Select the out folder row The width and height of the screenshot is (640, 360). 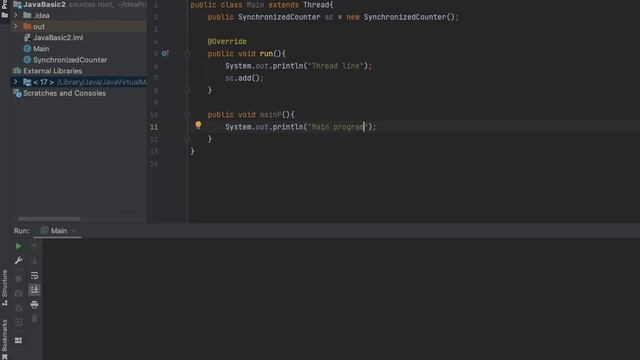(78, 26)
